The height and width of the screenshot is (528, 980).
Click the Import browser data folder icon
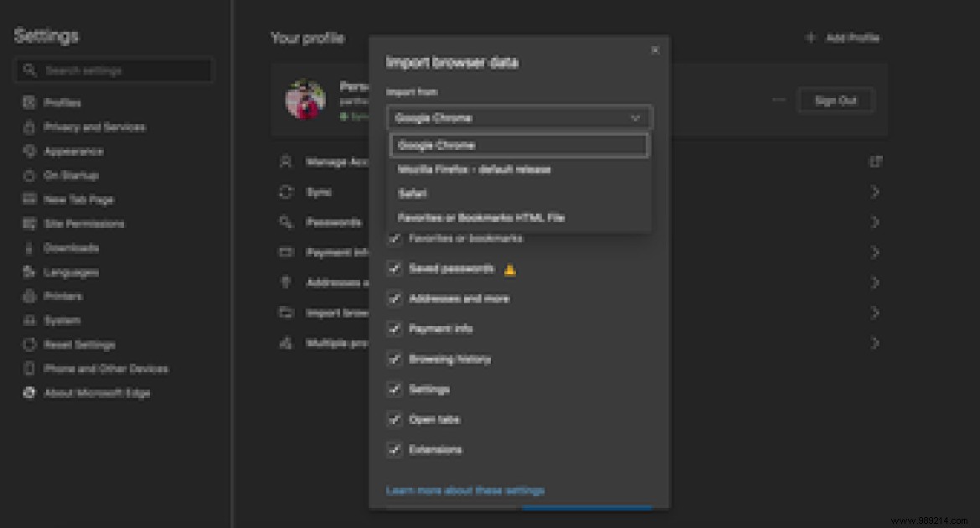pyautogui.click(x=286, y=312)
